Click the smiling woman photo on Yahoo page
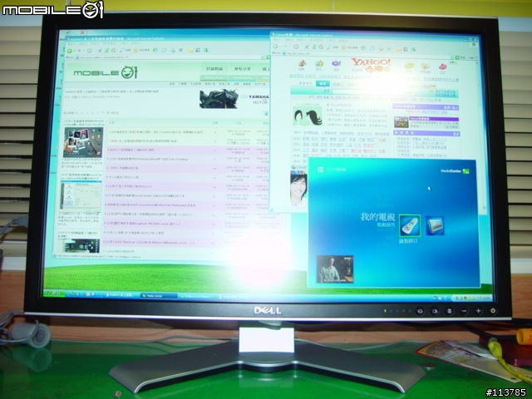Screen dimensions: 532x399 pyautogui.click(x=298, y=189)
